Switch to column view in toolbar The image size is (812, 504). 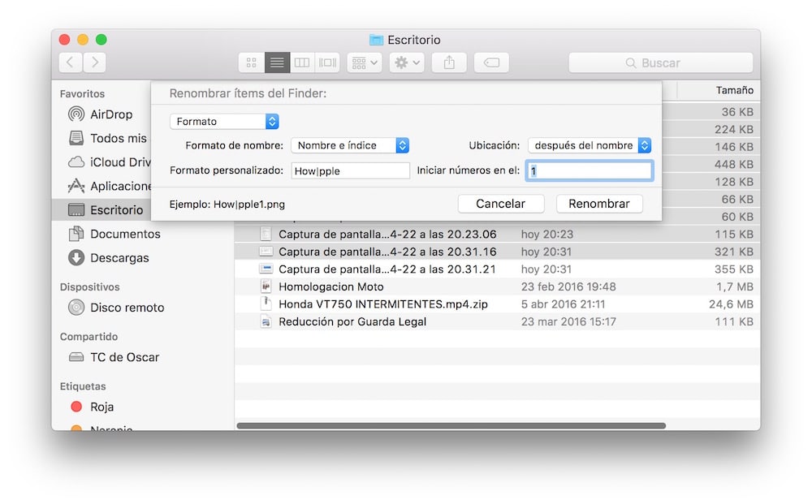[x=301, y=62]
